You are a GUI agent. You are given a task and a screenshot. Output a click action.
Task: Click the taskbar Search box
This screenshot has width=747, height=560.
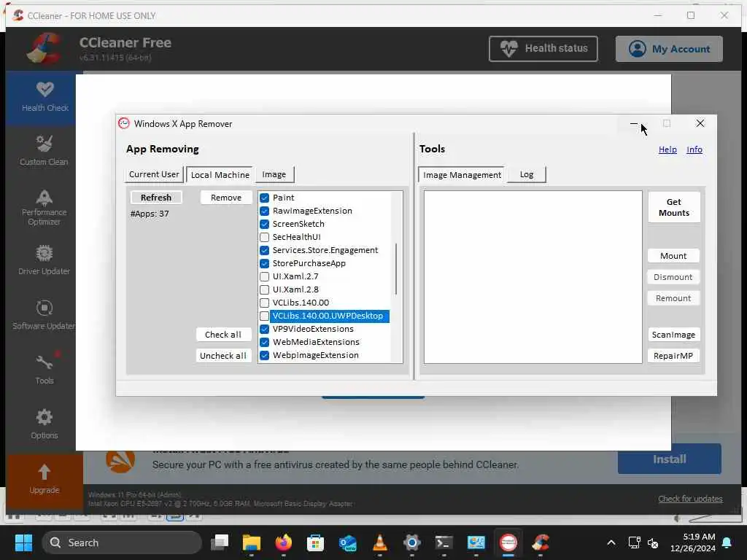click(122, 542)
